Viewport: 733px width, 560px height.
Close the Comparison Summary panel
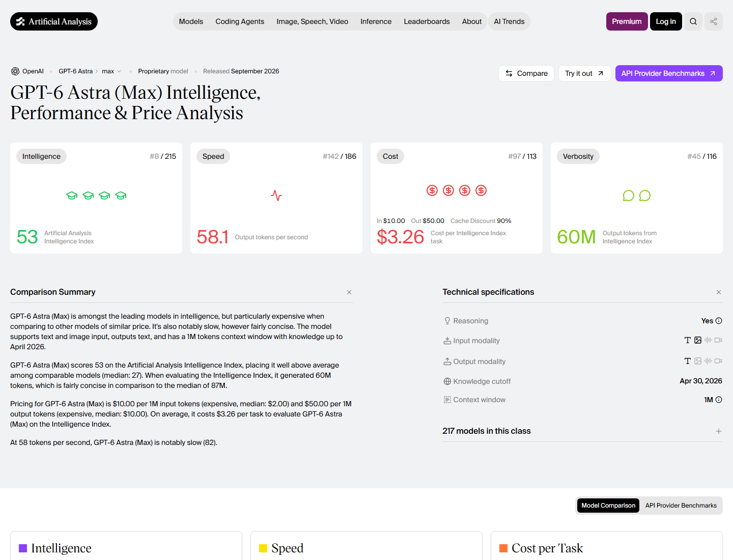pyautogui.click(x=349, y=292)
